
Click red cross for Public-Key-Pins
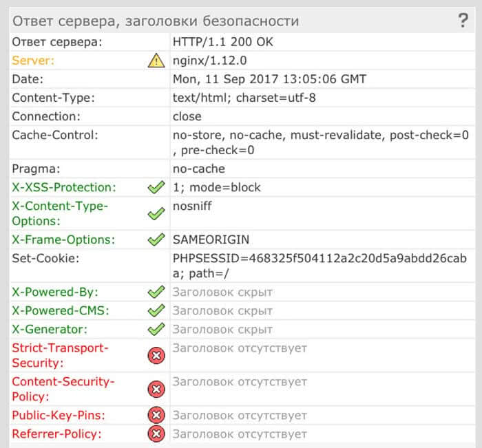point(156,415)
